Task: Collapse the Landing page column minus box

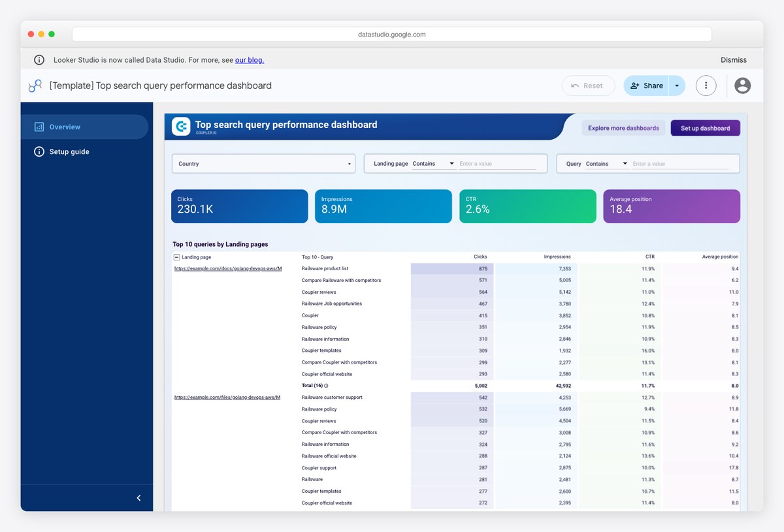Action: [176, 257]
